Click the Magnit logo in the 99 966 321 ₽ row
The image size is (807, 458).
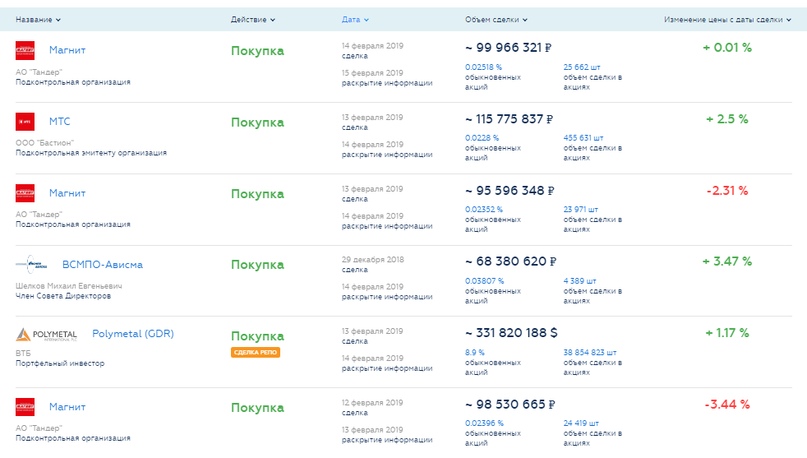point(25,50)
